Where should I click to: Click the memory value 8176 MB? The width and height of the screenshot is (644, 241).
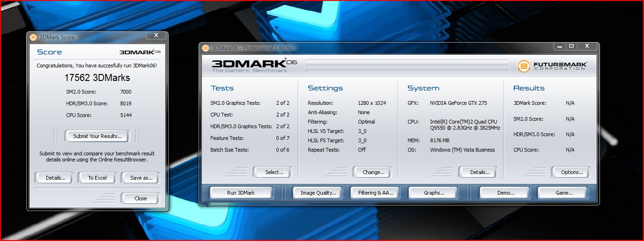click(x=440, y=140)
